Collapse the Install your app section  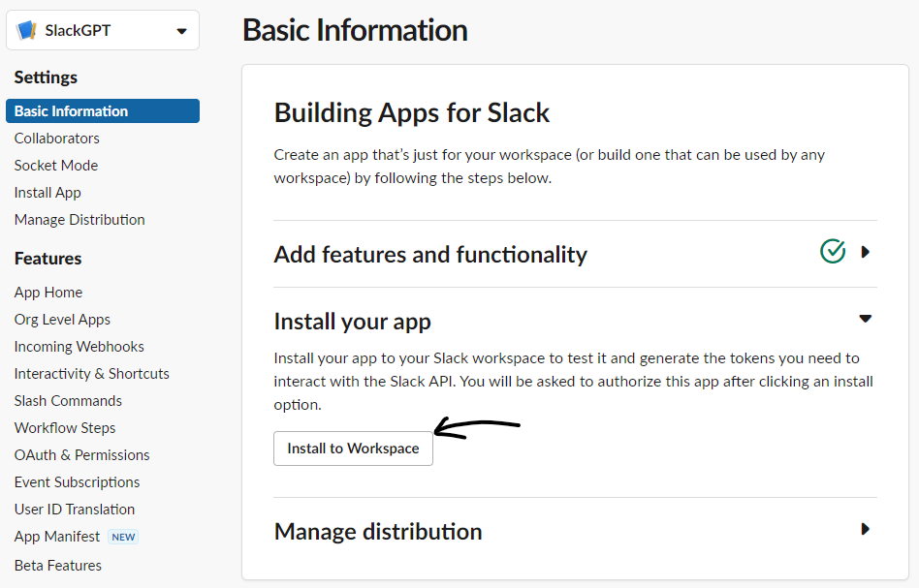pyautogui.click(x=866, y=319)
